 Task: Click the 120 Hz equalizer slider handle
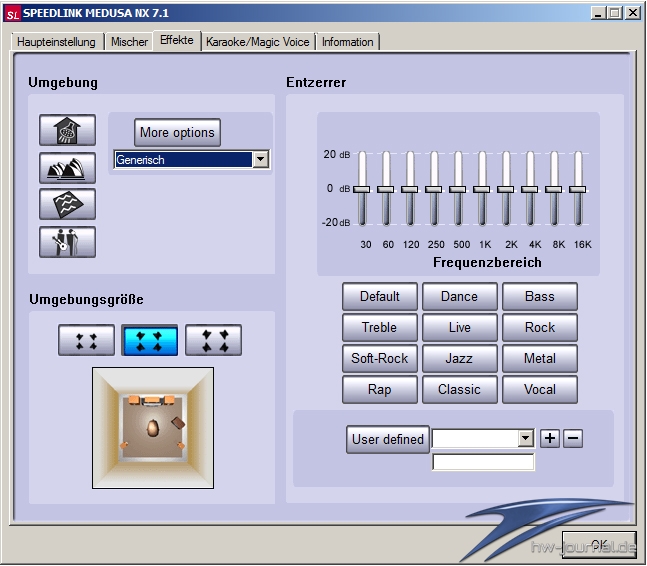[410, 189]
